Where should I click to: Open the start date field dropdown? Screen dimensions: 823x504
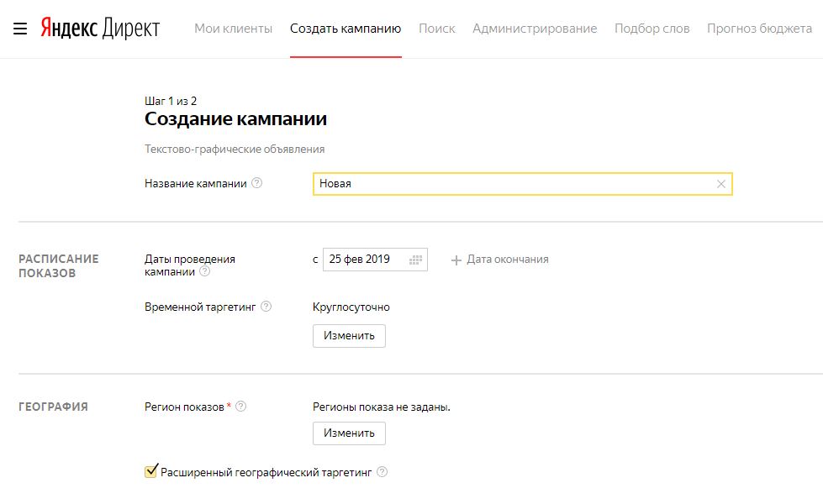pyautogui.click(x=368, y=260)
